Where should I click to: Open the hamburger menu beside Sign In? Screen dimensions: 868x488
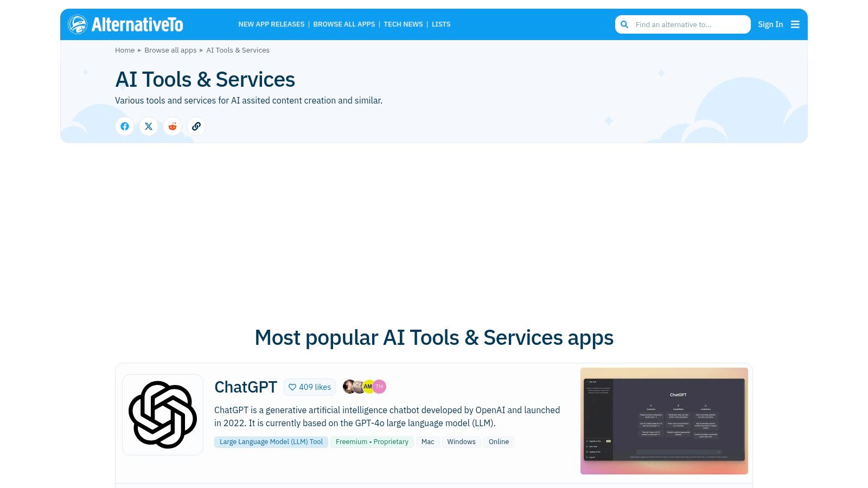[x=795, y=24]
